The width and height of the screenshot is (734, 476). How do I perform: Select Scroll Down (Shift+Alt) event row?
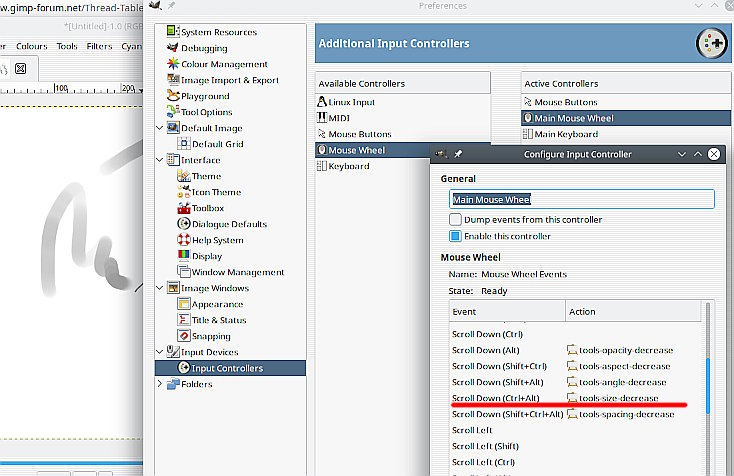(577, 382)
